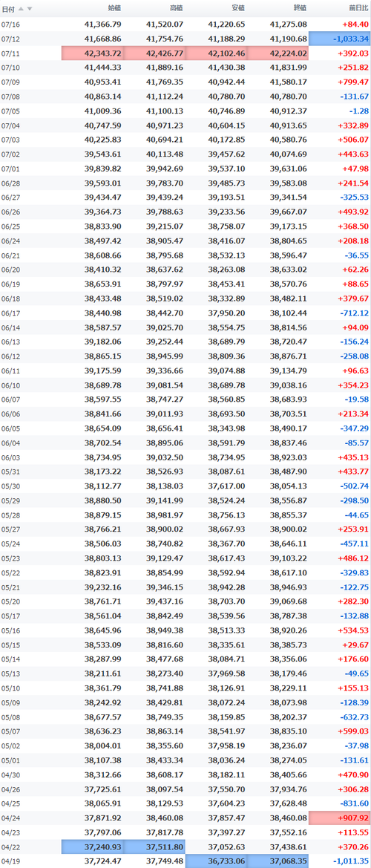The height and width of the screenshot is (868, 371).
Task: Click the 高値 column header
Action: [176, 8]
